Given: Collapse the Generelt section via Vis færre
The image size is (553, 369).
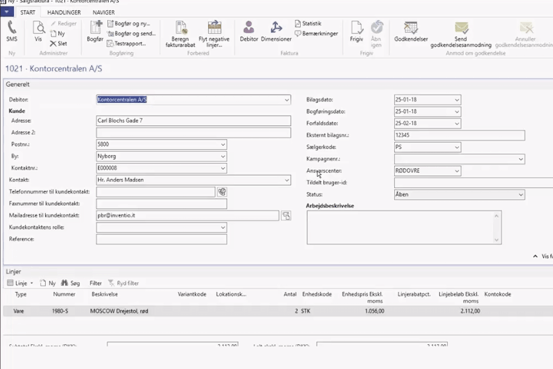Looking at the screenshot, I should [x=542, y=256].
